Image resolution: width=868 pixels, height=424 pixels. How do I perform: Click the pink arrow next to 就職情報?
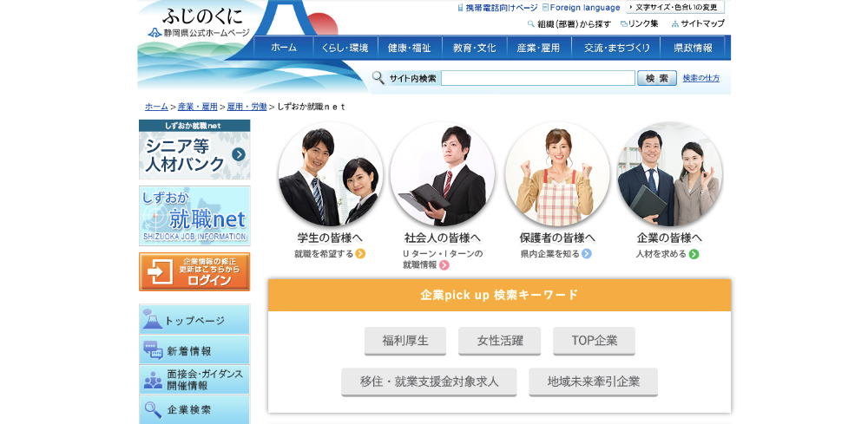[444, 265]
